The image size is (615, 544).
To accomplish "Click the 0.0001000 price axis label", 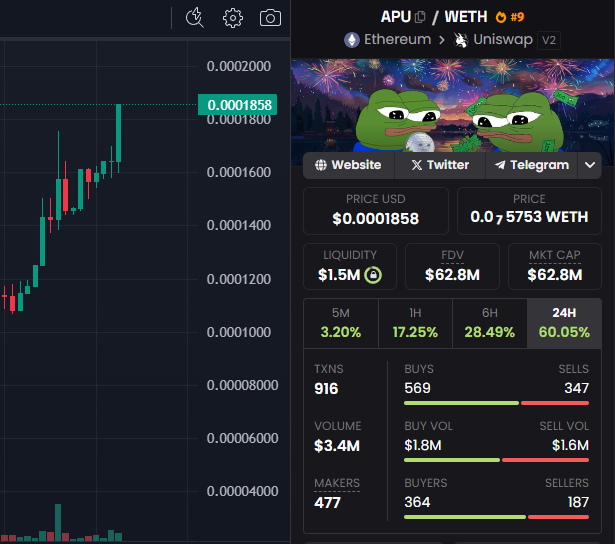I will pyautogui.click(x=239, y=332).
